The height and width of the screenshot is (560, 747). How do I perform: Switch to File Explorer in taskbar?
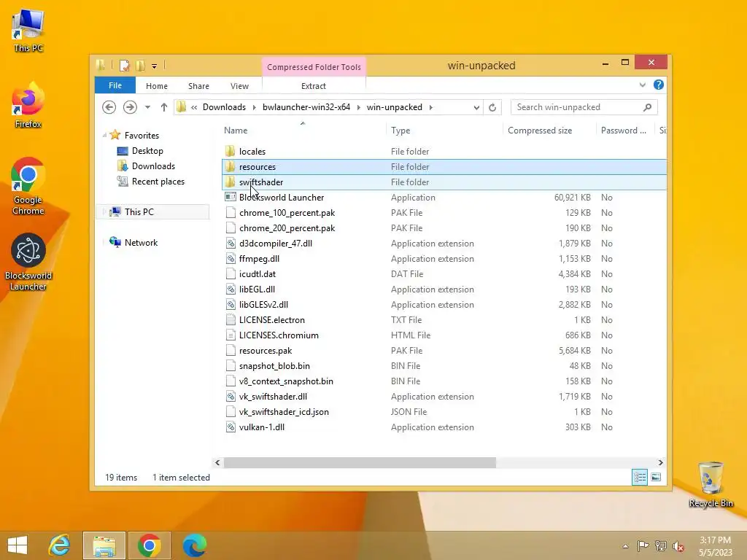[x=104, y=545]
